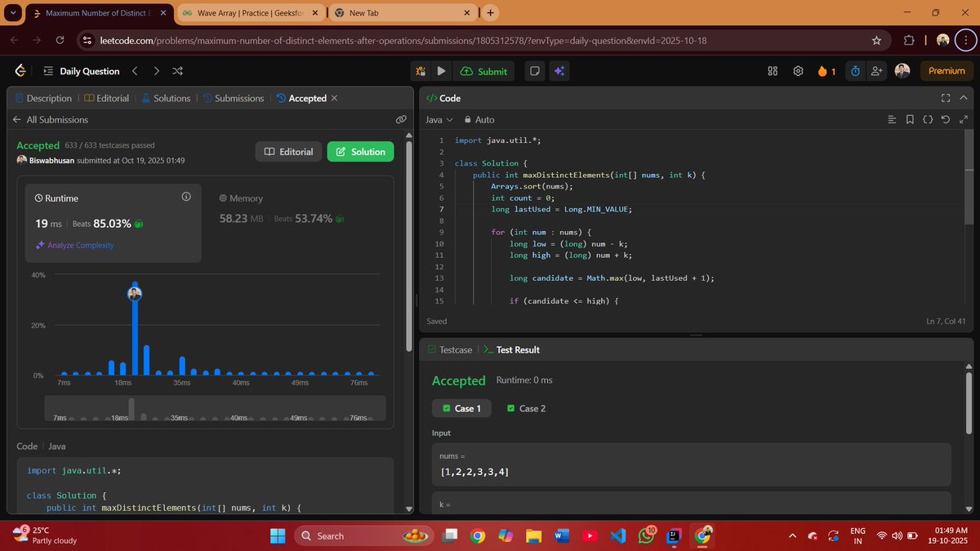Click the LeetCode logo icon

(20, 71)
